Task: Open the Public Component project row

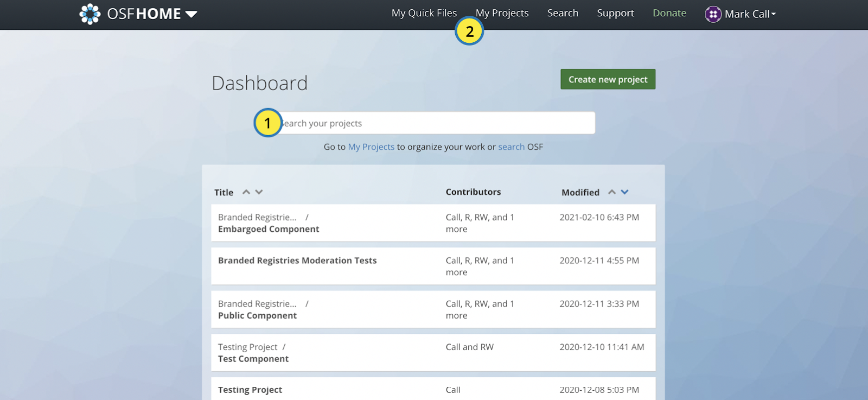Action: pyautogui.click(x=433, y=309)
